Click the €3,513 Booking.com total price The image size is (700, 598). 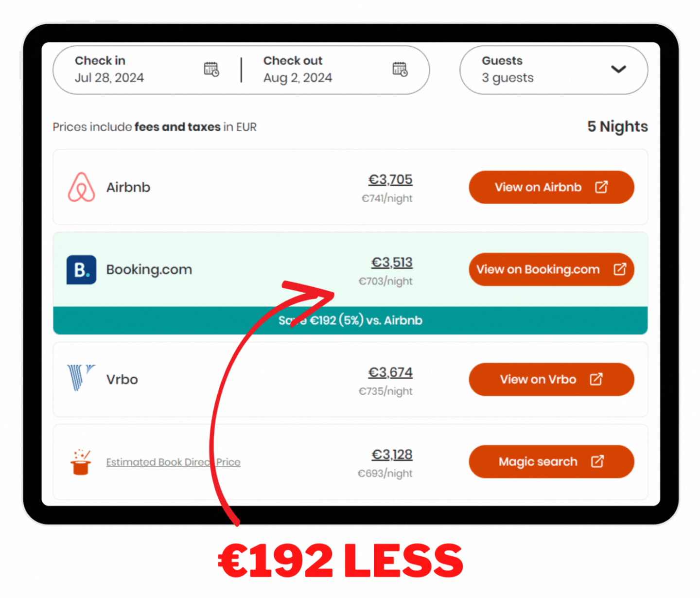pyautogui.click(x=392, y=263)
